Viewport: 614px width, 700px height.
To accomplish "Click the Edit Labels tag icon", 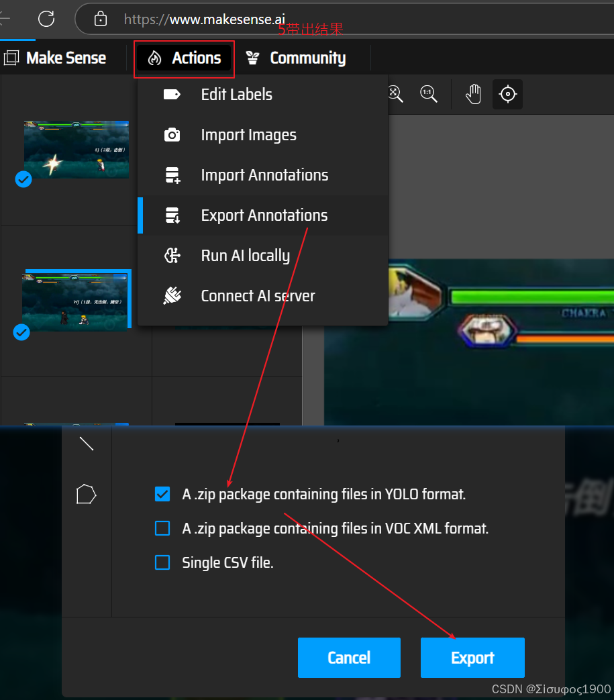I will [172, 95].
